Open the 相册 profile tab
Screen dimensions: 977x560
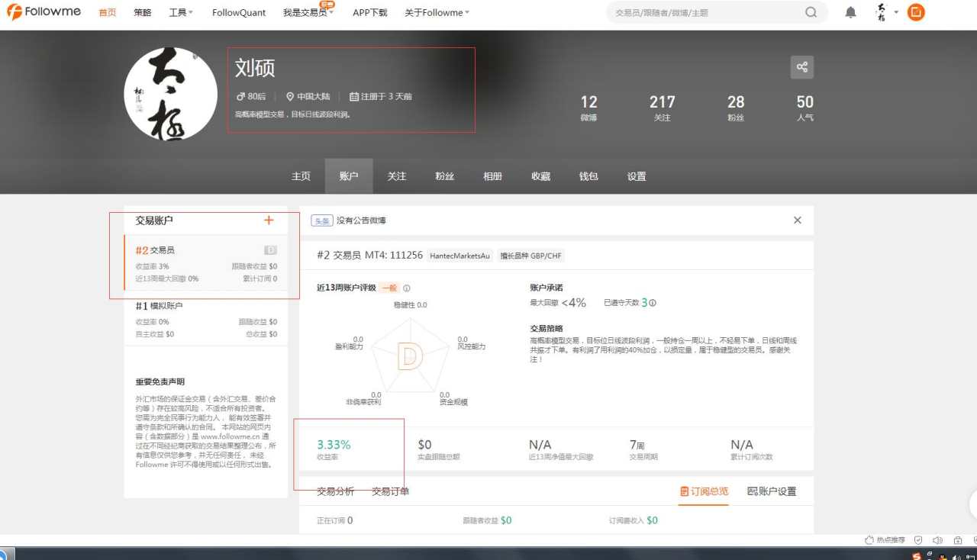(x=493, y=176)
